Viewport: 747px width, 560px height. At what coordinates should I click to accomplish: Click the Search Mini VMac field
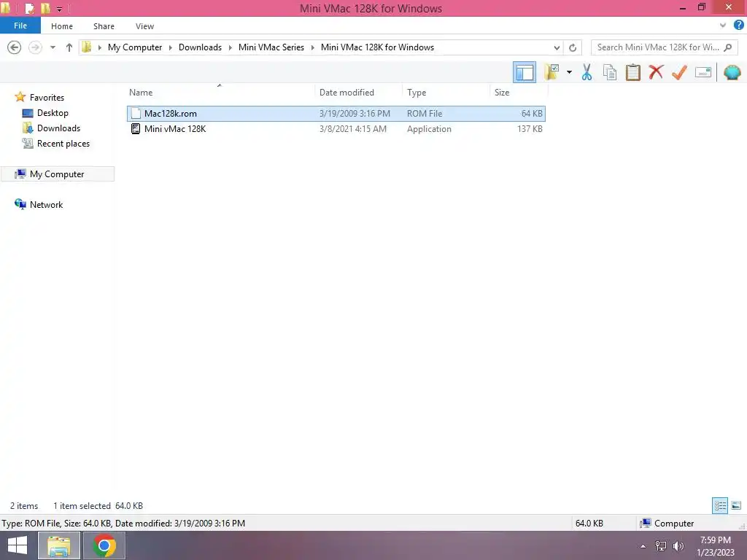point(664,47)
